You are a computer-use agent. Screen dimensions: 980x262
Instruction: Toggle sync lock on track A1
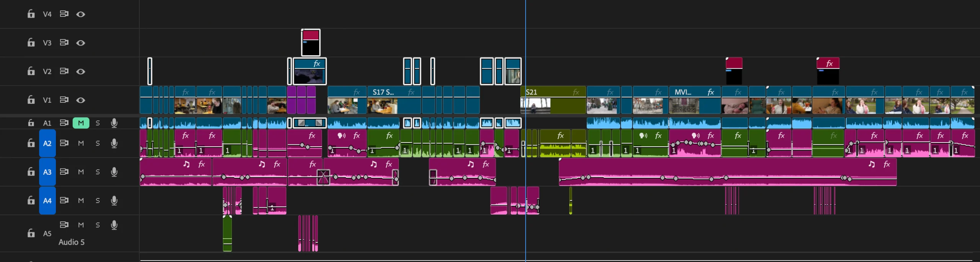[x=64, y=123]
